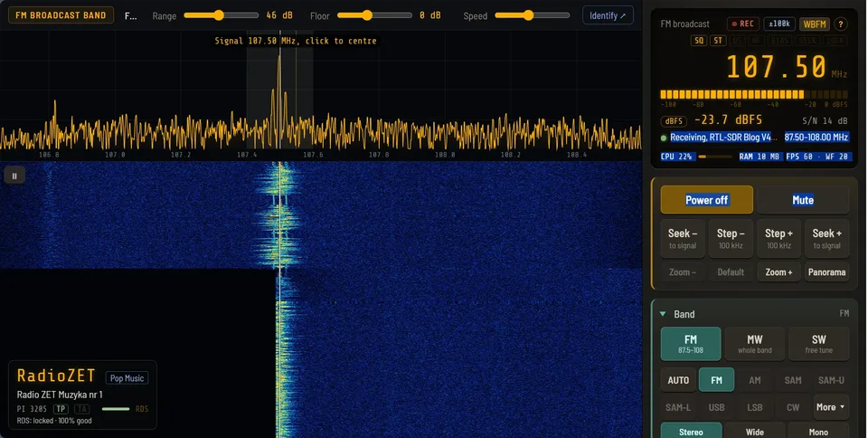868x438 pixels.
Task: Choose SAM-L demodulation mode
Action: pos(678,407)
